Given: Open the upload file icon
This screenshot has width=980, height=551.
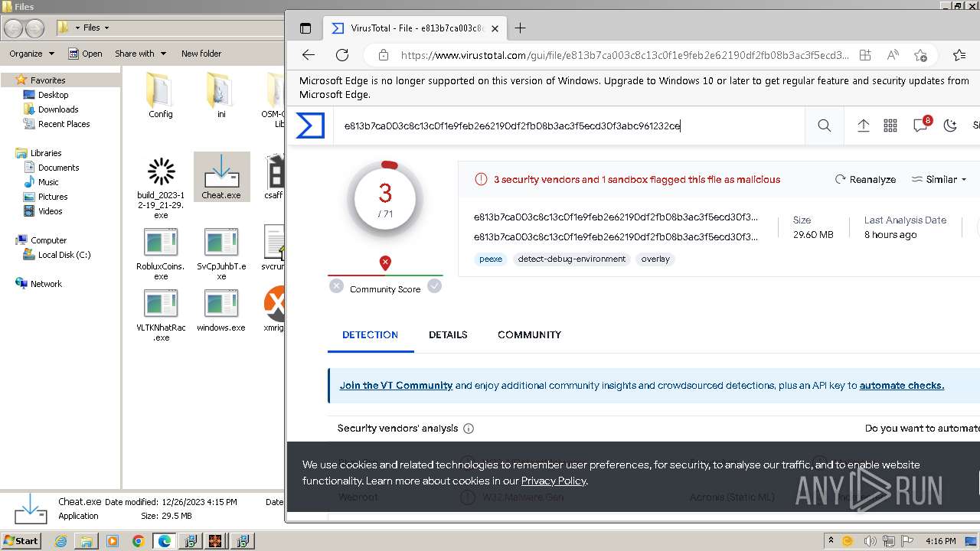Looking at the screenshot, I should pos(863,126).
